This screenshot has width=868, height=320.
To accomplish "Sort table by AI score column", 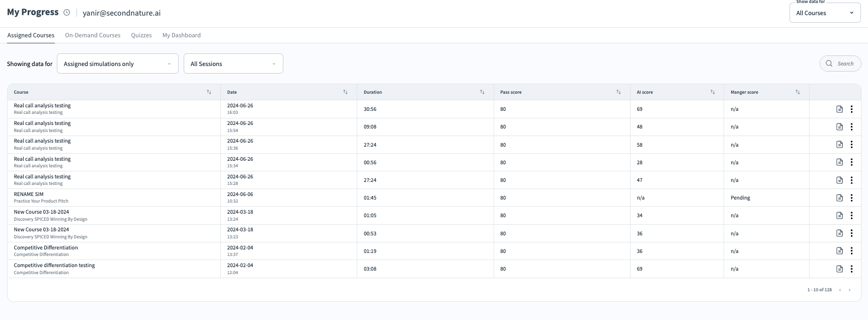I will pos(713,92).
